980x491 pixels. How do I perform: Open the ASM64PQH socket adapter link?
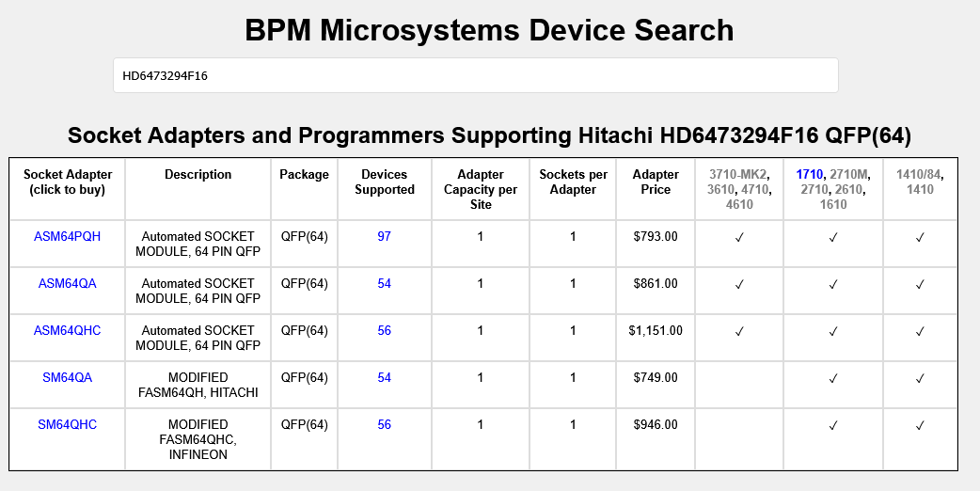pyautogui.click(x=67, y=236)
